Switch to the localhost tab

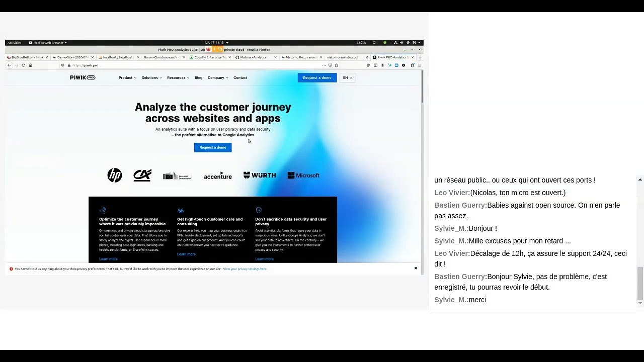pos(118,57)
